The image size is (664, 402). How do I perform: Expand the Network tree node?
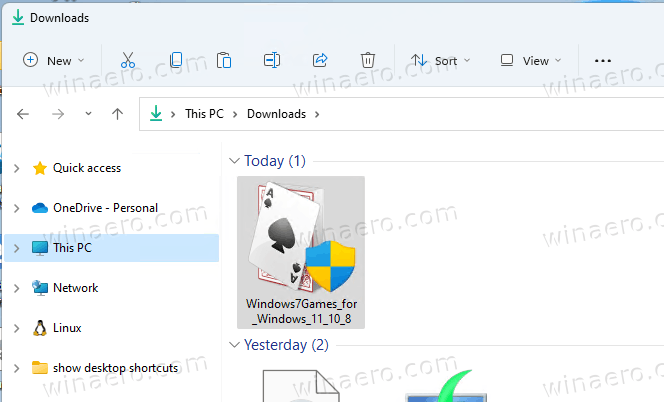[17, 288]
